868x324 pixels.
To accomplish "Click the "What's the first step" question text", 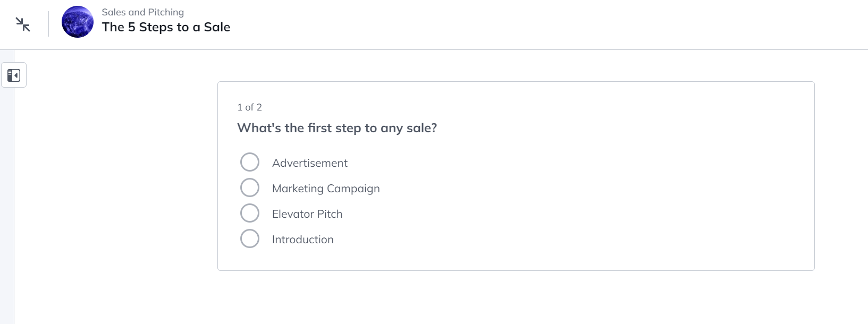I will point(337,128).
